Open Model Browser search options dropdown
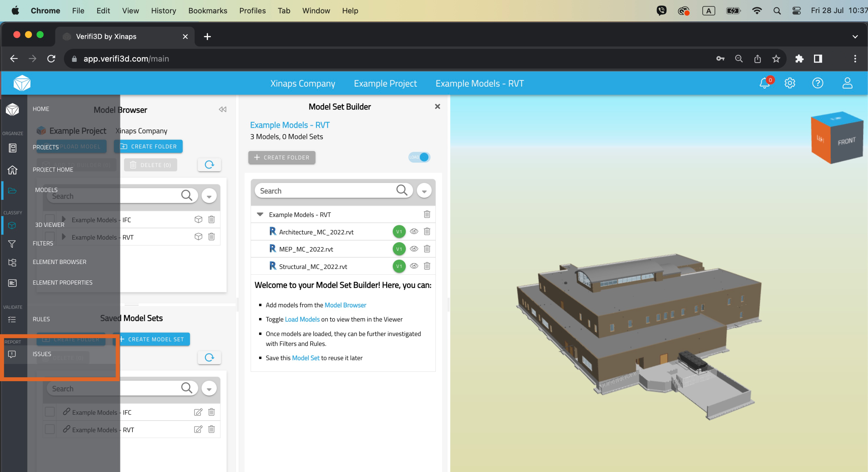 209,196
